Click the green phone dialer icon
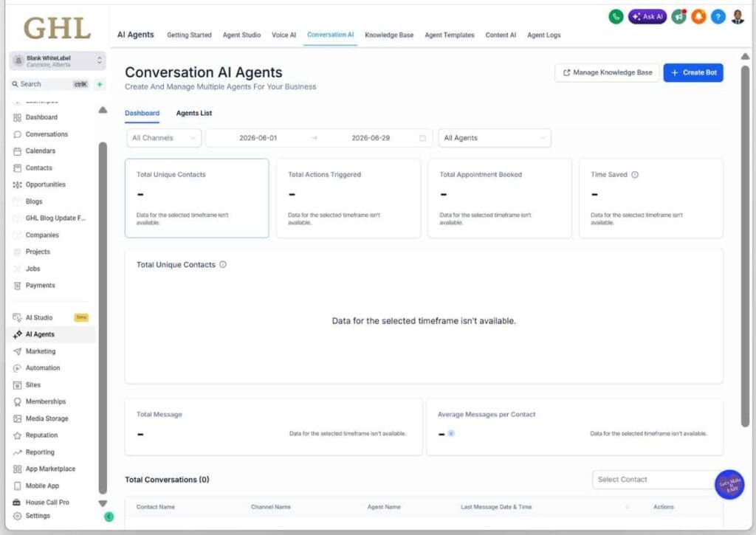 point(616,17)
